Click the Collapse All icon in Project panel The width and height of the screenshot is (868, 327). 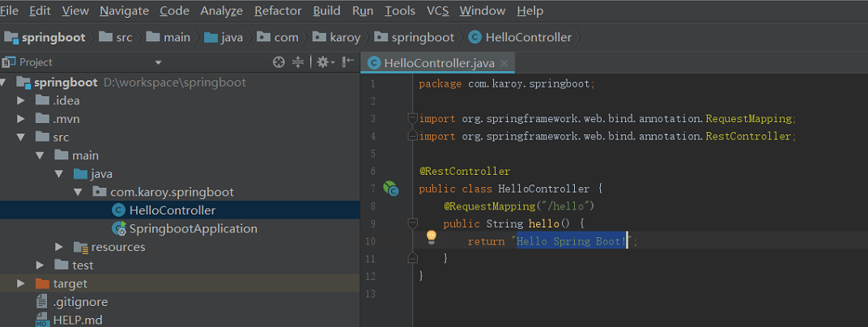[x=298, y=62]
